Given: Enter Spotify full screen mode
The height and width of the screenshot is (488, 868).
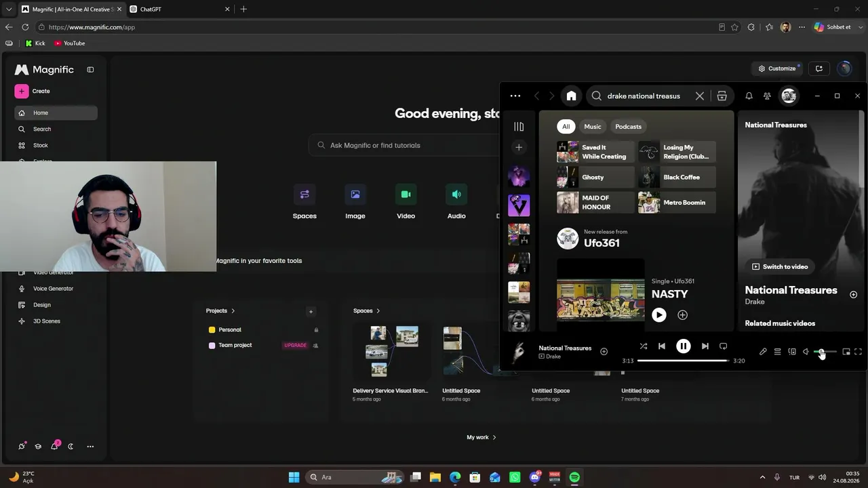Looking at the screenshot, I should [x=859, y=352].
